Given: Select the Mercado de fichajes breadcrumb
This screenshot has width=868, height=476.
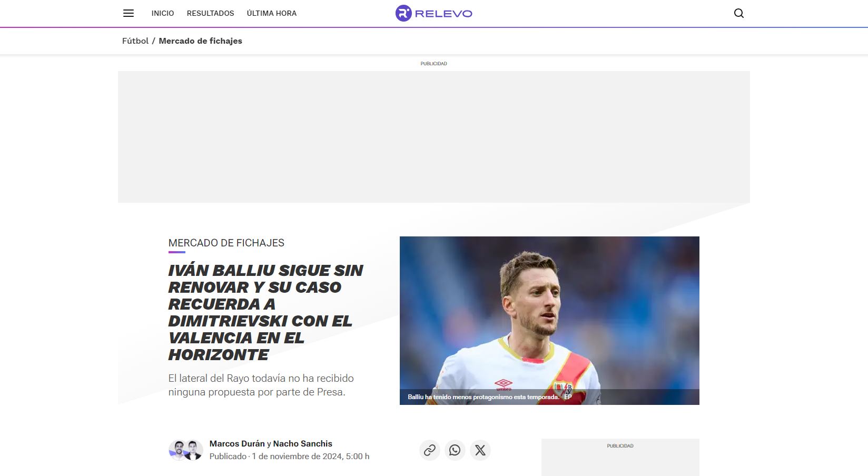Looking at the screenshot, I should [200, 41].
